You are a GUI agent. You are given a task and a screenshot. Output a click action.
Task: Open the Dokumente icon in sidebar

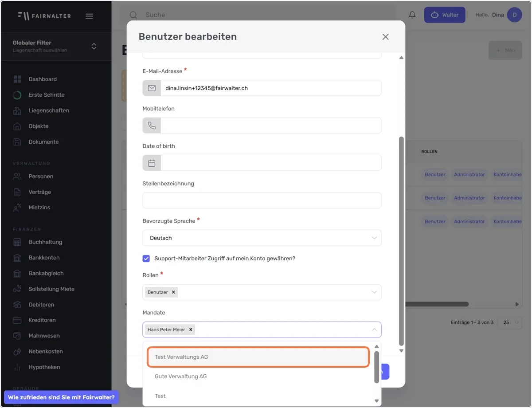point(17,142)
